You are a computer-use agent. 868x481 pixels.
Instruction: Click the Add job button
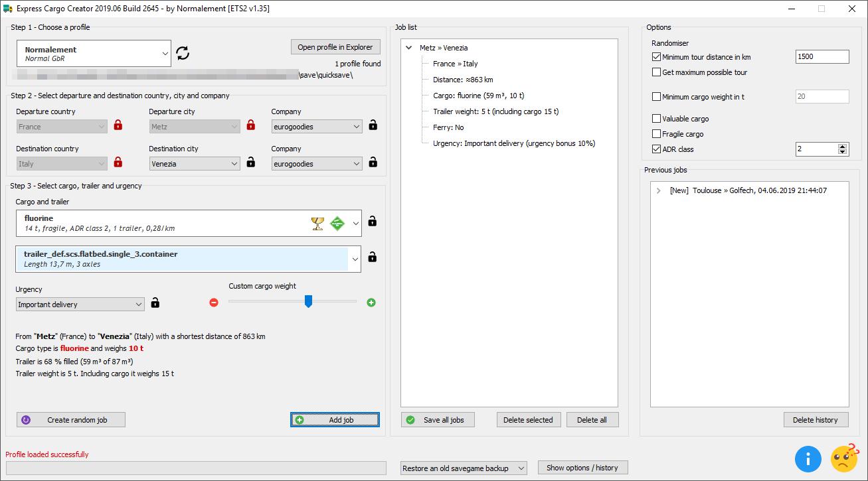click(x=335, y=420)
